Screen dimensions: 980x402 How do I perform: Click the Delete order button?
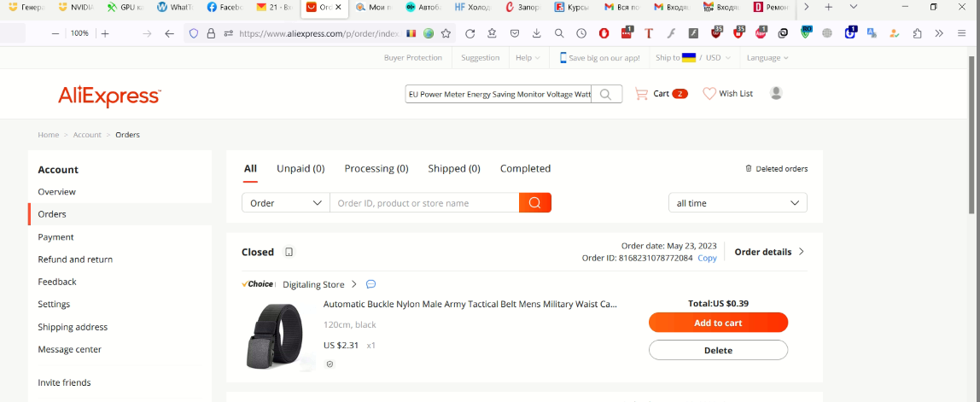[x=718, y=350]
